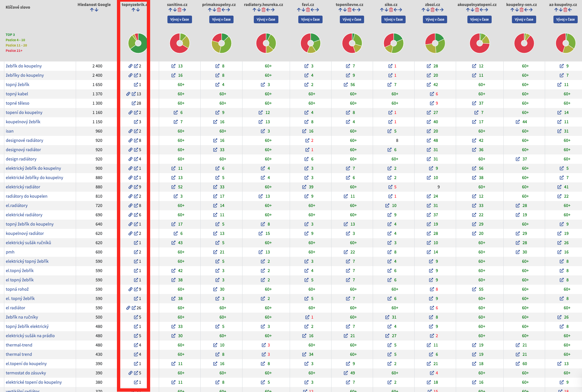The height and width of the screenshot is (392, 582).
Task: Shift radiatory.heureka.cz column right with arrow
Action: point(272,10)
